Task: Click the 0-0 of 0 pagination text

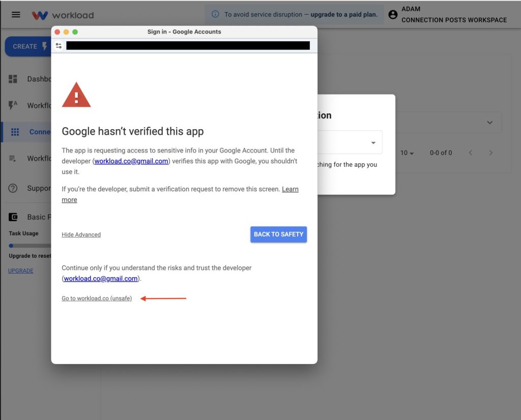Action: click(441, 153)
